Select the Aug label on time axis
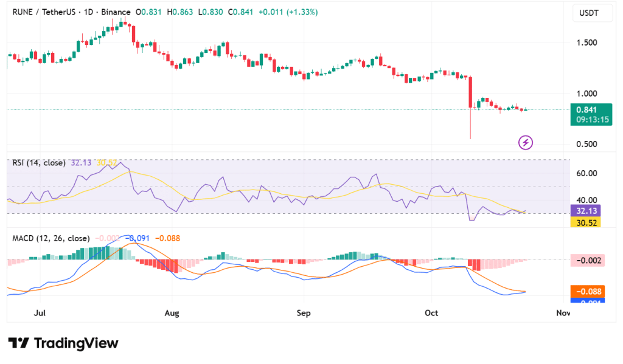623x364 pixels. (x=172, y=313)
